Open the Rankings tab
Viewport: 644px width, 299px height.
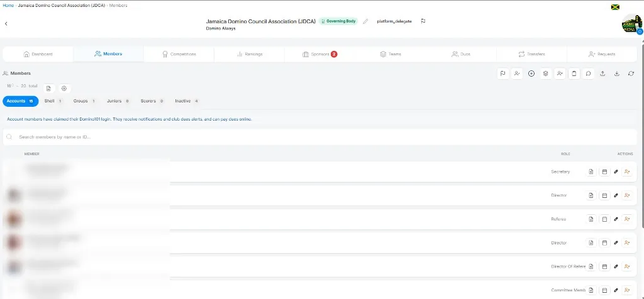click(x=249, y=54)
